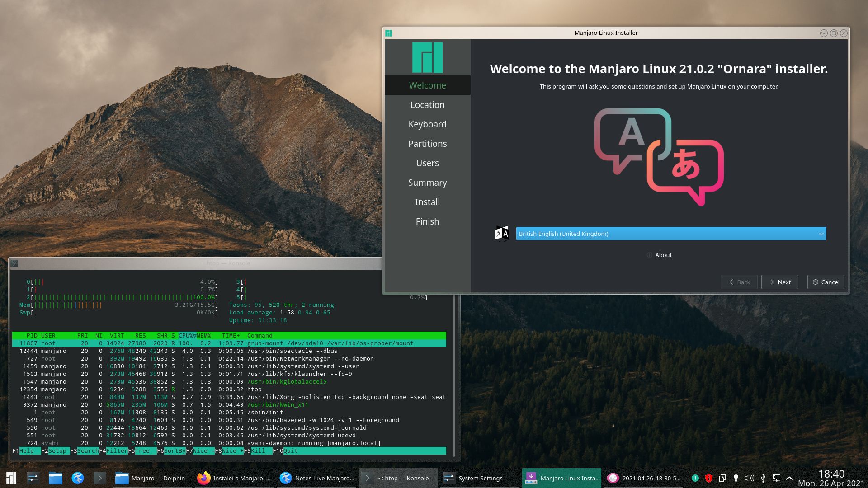Image resolution: width=868 pixels, height=488 pixels.
Task: Click the language globe icon beside the selector
Action: coord(503,234)
